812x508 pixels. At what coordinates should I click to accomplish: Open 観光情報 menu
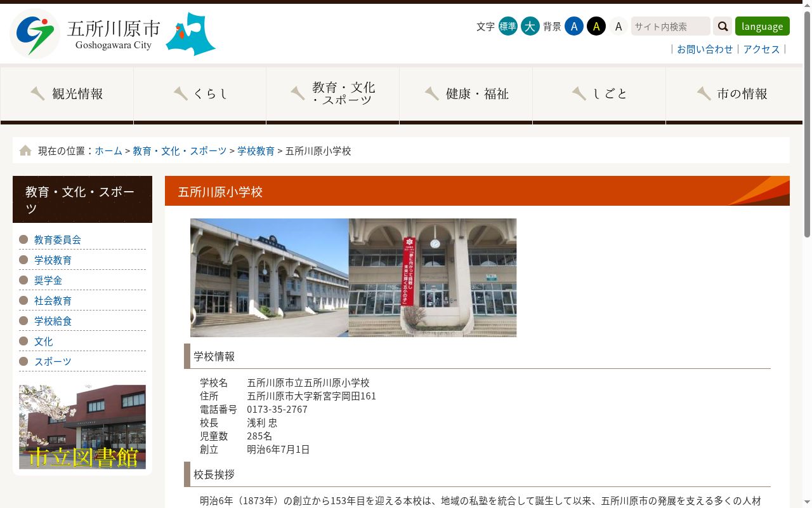click(67, 95)
